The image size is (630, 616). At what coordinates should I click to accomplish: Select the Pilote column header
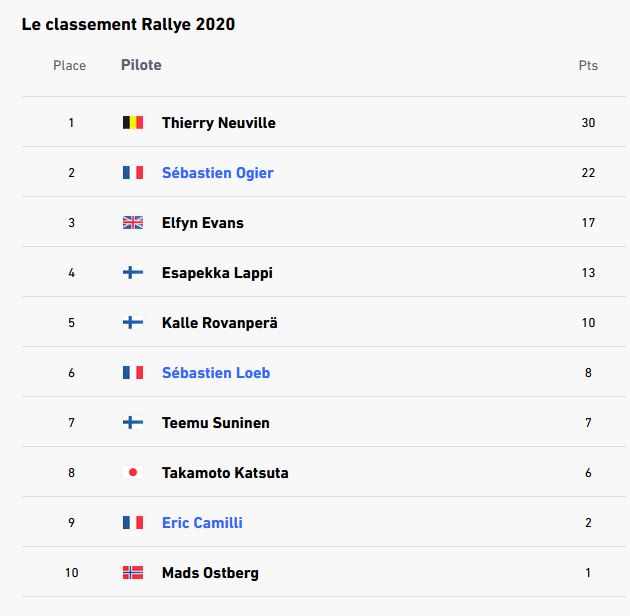tap(141, 65)
